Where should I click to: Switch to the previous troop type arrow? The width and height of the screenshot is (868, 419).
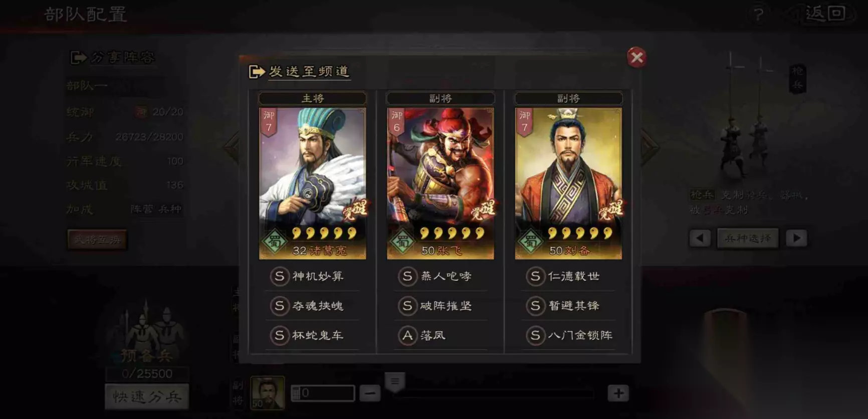700,238
